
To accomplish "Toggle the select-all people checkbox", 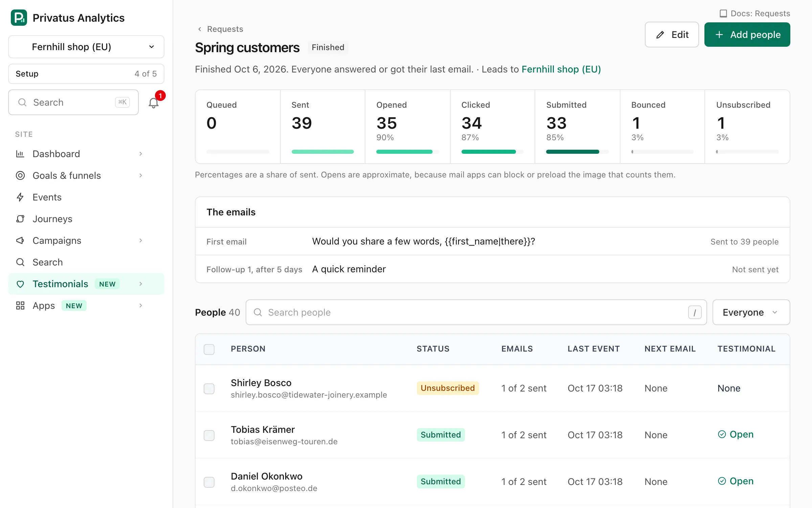I will (x=209, y=349).
